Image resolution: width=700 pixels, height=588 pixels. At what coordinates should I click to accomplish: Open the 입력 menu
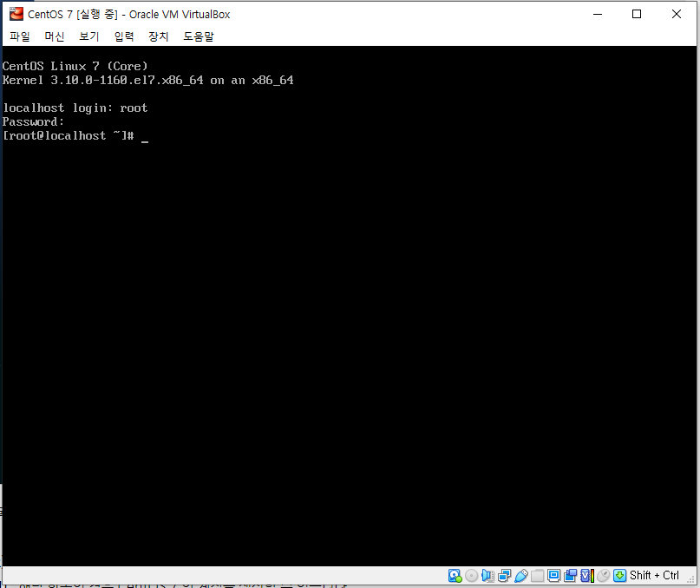coord(124,36)
